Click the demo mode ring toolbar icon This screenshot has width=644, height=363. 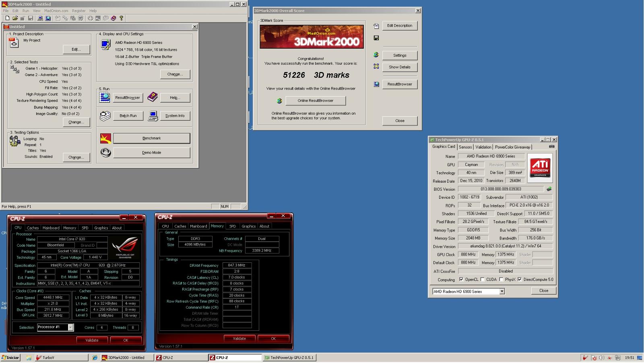tap(90, 18)
